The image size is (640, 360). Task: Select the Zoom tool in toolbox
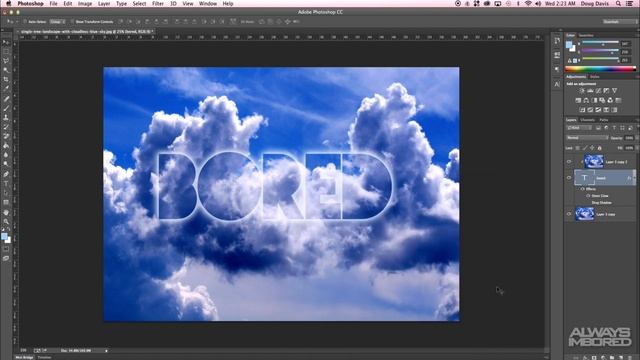tap(6, 222)
